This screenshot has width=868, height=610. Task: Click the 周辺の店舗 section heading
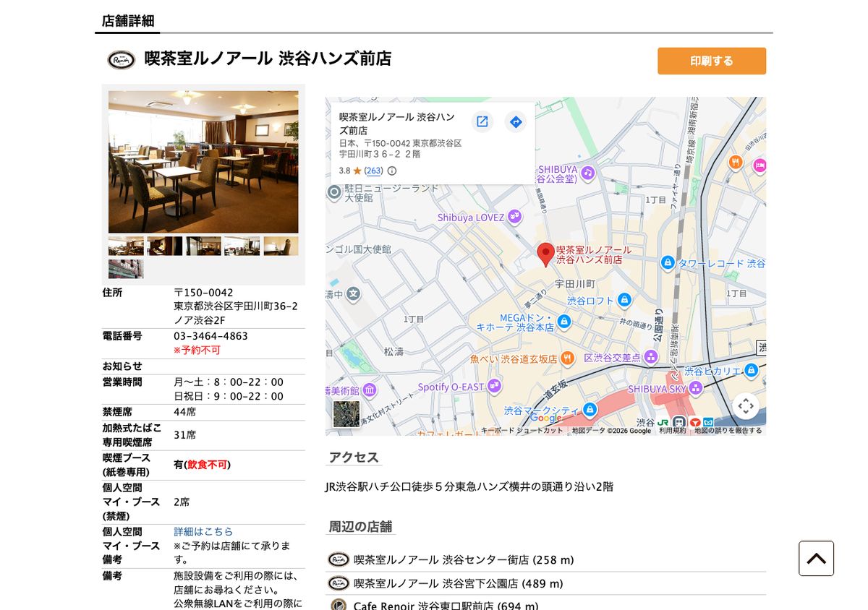point(360,526)
